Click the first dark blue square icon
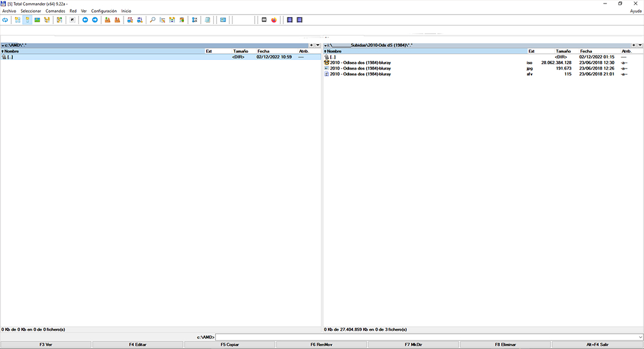644x349 pixels. [x=290, y=20]
